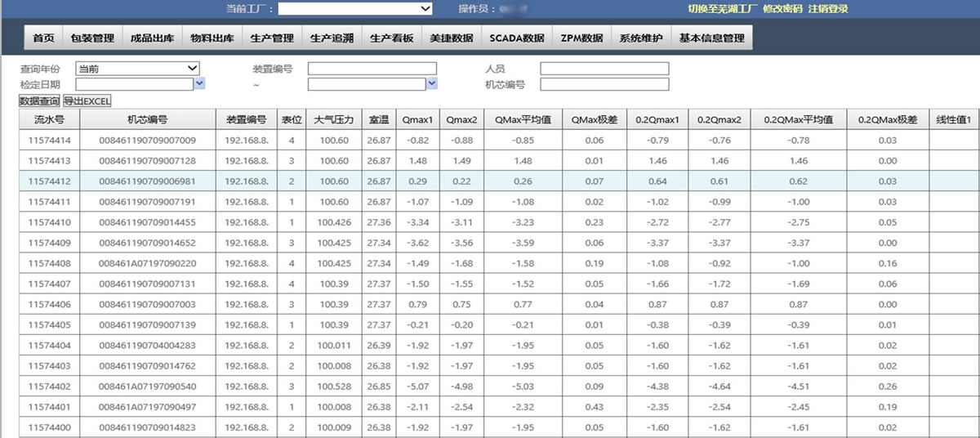
Task: Click 注销登录 to log out
Action: pos(828,9)
